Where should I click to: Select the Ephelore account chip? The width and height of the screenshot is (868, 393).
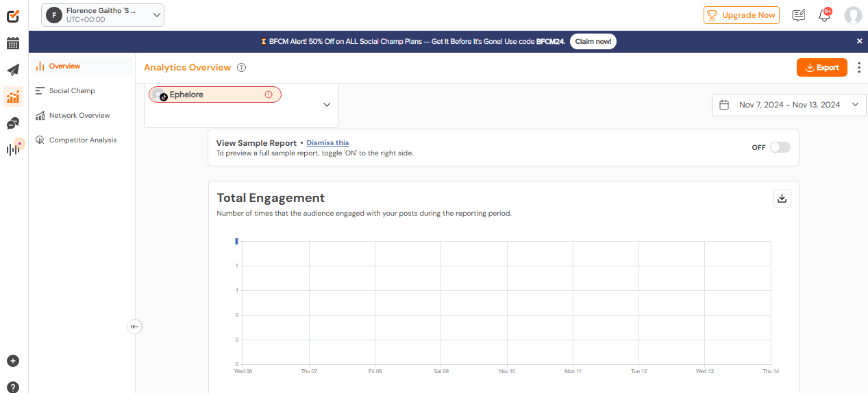point(214,94)
